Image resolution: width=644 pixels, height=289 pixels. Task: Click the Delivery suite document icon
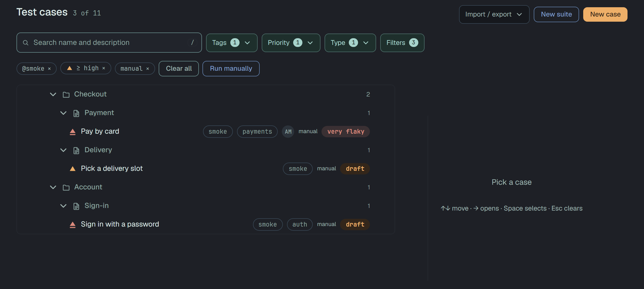tap(76, 150)
